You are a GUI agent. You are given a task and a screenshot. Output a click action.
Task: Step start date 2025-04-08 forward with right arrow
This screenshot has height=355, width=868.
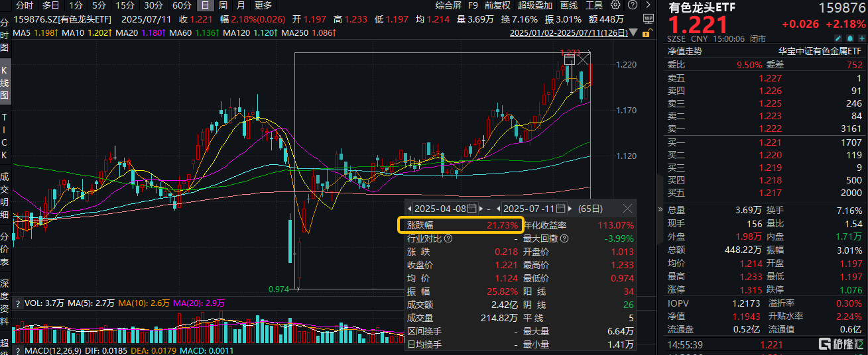pos(481,209)
